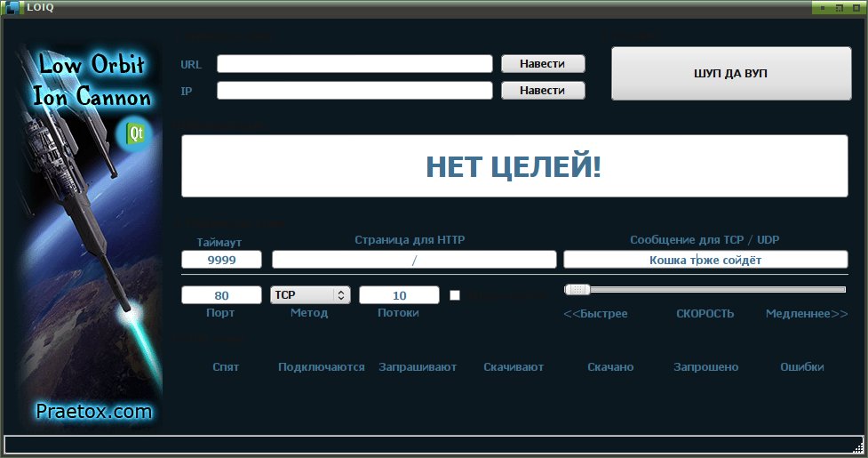Click the Потоки label

coord(398,312)
